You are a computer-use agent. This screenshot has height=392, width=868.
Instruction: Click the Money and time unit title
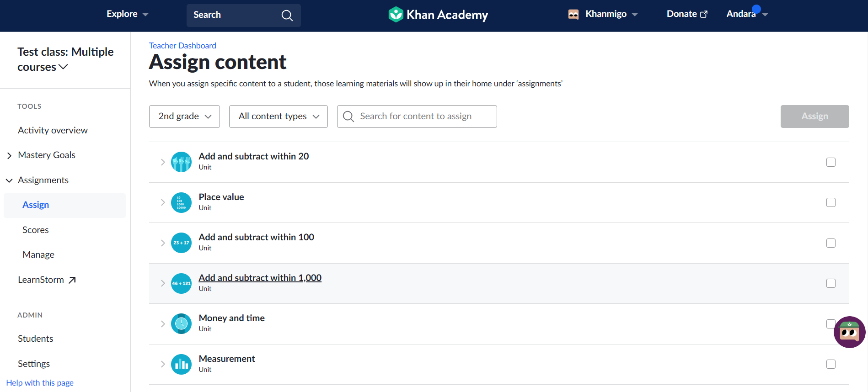(x=231, y=318)
